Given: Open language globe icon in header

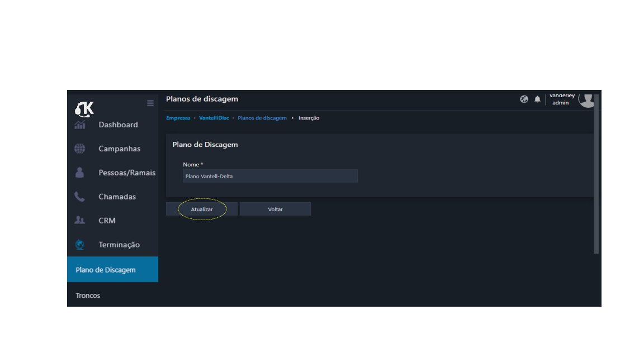Looking at the screenshot, I should (524, 99).
